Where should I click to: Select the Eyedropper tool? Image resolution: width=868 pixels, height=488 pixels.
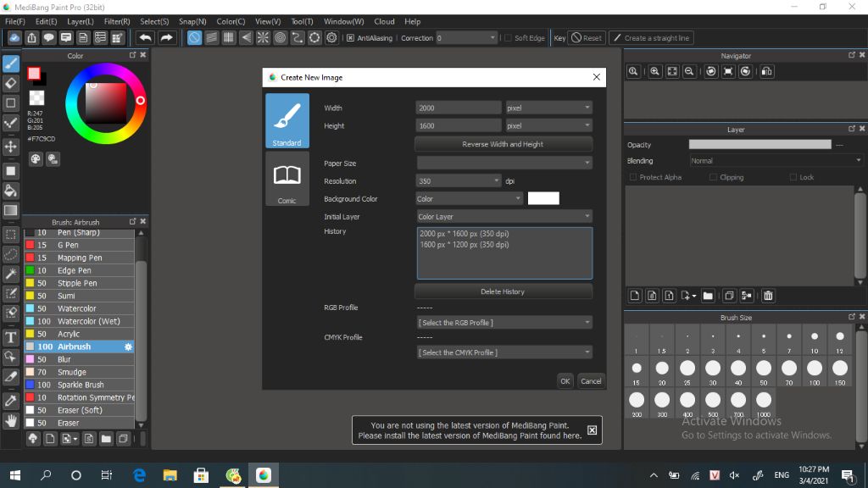click(10, 400)
